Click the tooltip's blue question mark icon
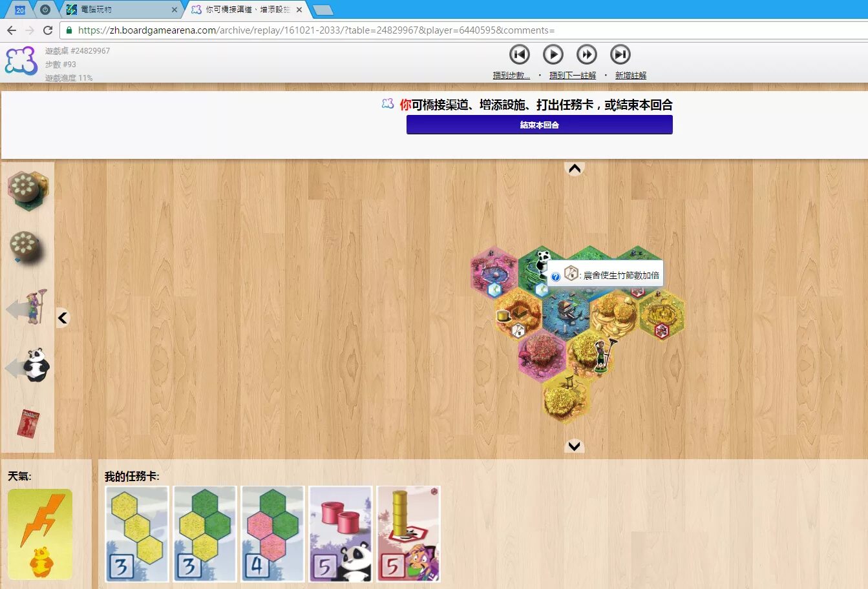Viewport: 868px width, 589px height. tap(555, 276)
